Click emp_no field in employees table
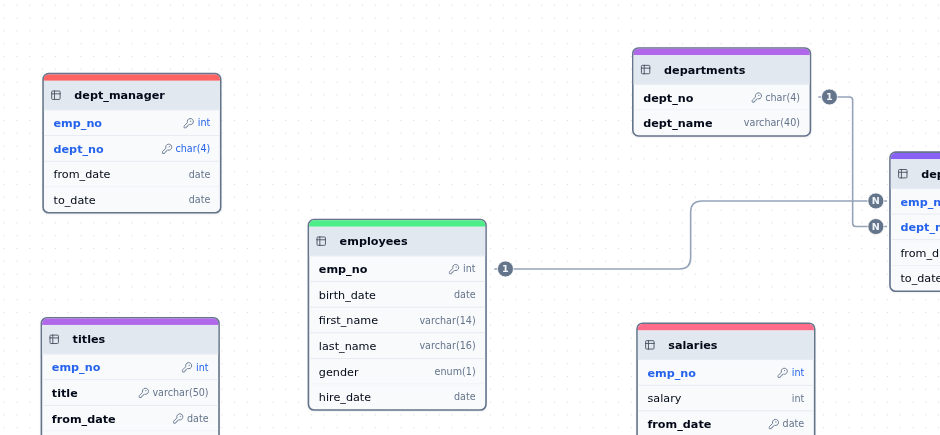The image size is (940, 435). coord(397,269)
